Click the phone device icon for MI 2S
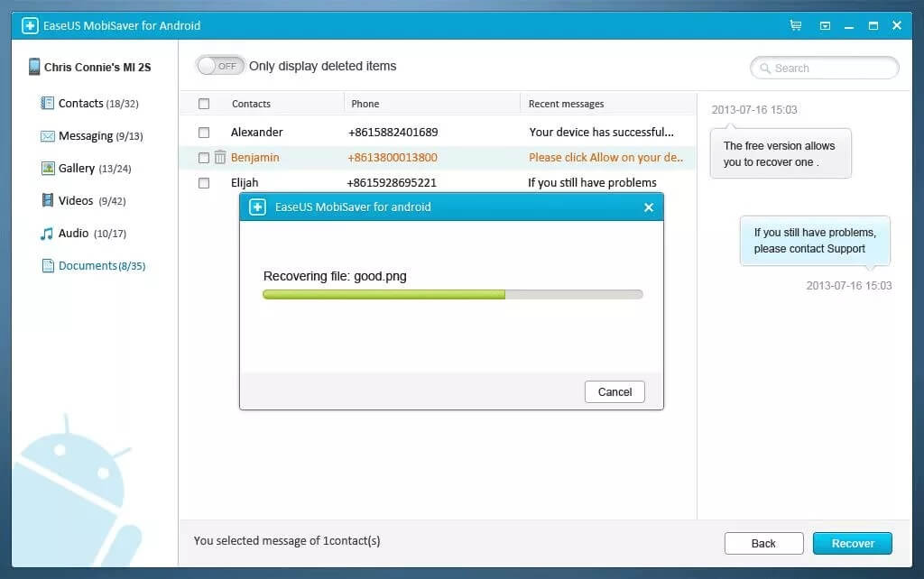The image size is (924, 579). coord(34,67)
